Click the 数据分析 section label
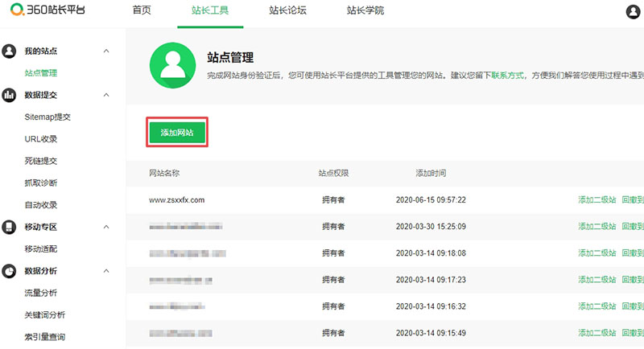 click(41, 271)
